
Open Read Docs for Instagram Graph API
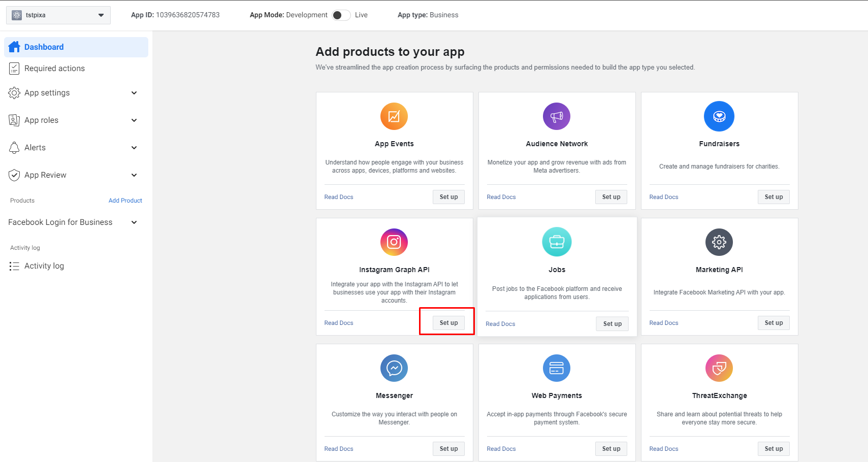339,323
